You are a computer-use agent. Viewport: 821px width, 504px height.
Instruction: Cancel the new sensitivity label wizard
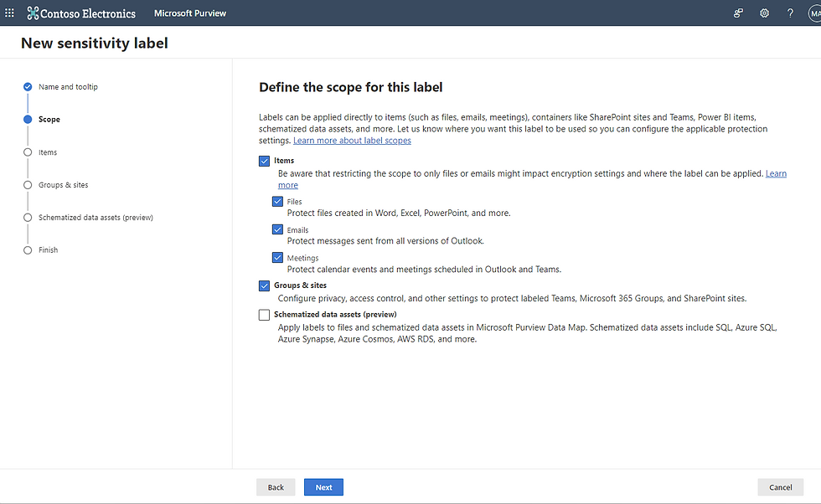click(x=780, y=487)
